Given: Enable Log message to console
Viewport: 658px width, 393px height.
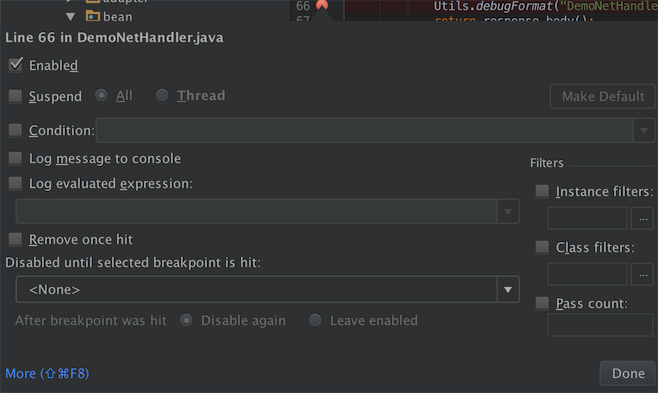Looking at the screenshot, I should click(x=16, y=158).
